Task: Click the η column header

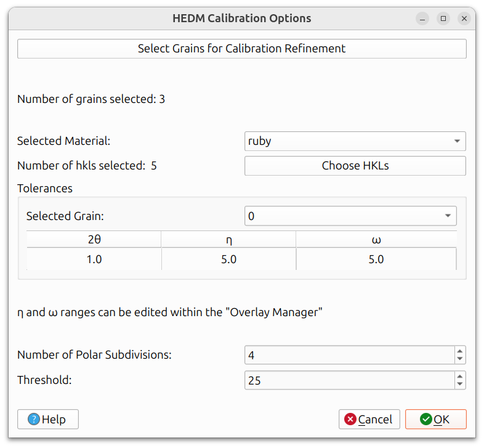Action: tap(228, 240)
